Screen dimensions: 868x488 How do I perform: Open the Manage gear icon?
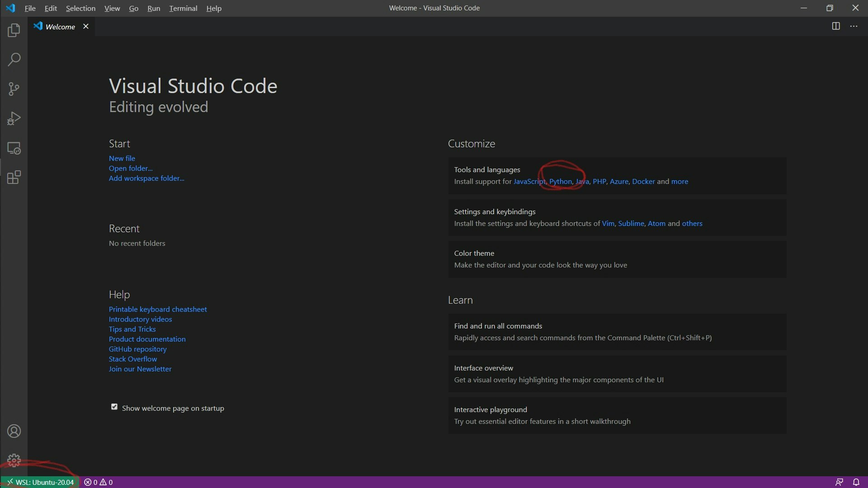[x=14, y=460]
